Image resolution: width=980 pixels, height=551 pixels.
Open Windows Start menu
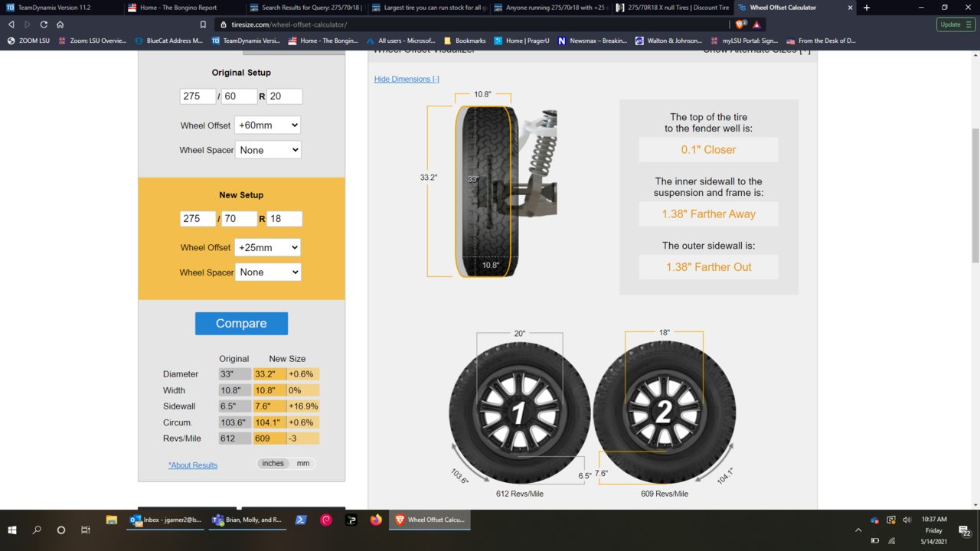[x=12, y=530]
